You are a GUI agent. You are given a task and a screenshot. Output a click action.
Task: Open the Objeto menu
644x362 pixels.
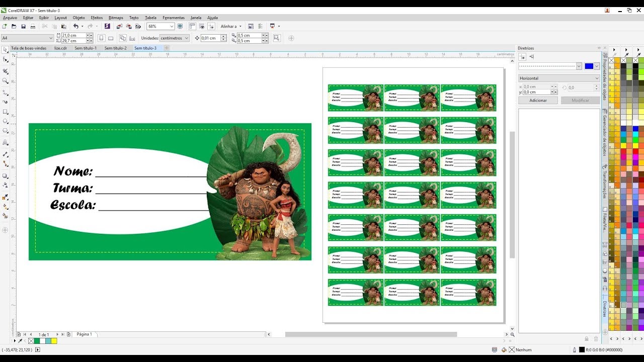tap(79, 18)
